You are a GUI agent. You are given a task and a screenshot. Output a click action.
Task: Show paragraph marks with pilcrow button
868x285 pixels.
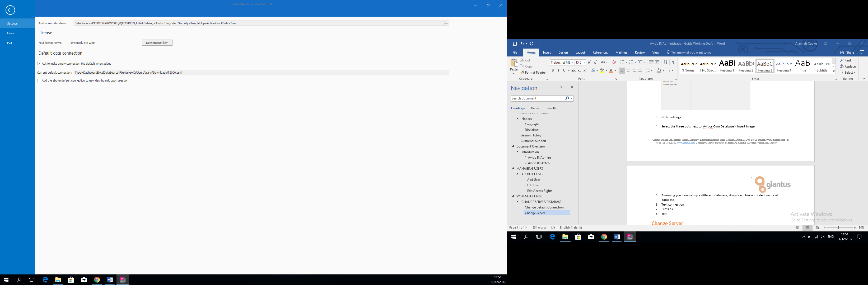pyautogui.click(x=673, y=63)
